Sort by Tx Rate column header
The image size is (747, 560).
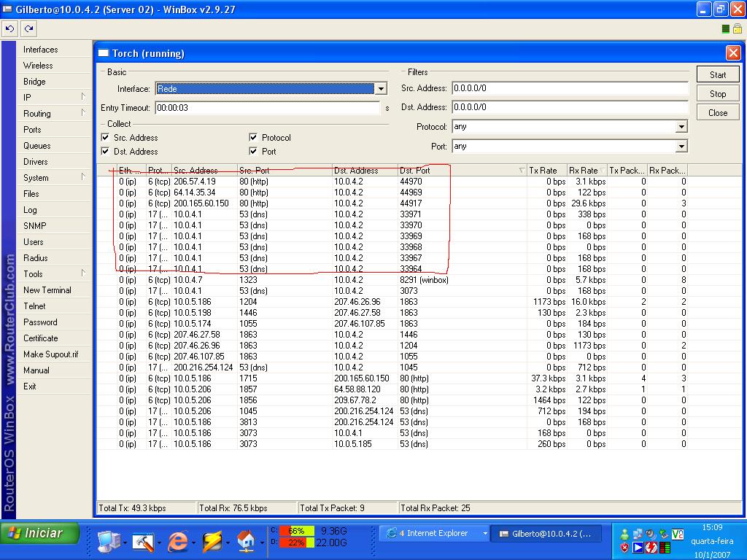(546, 171)
